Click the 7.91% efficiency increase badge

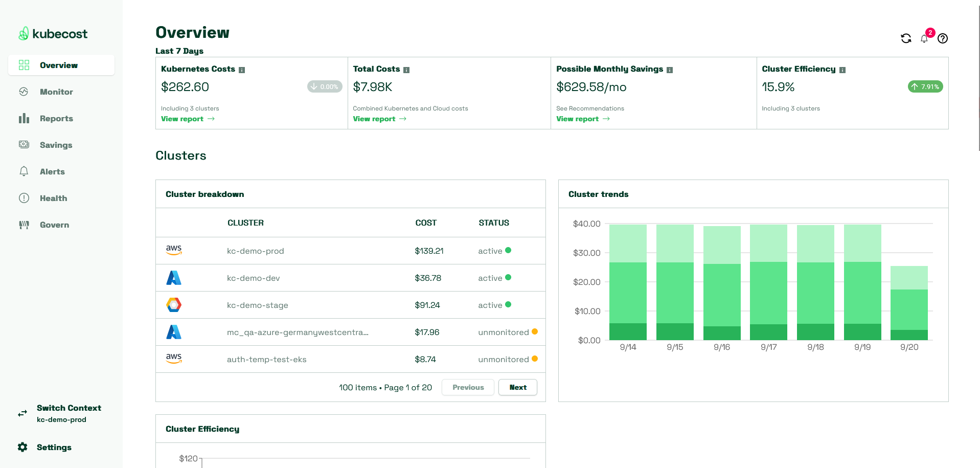pyautogui.click(x=925, y=86)
